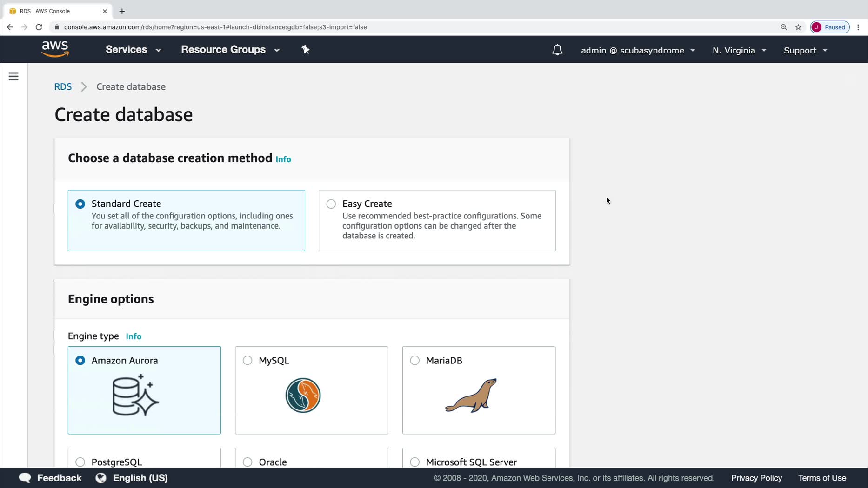Screen dimensions: 868x488
Task: Open the Feedback link in footer
Action: click(59, 478)
